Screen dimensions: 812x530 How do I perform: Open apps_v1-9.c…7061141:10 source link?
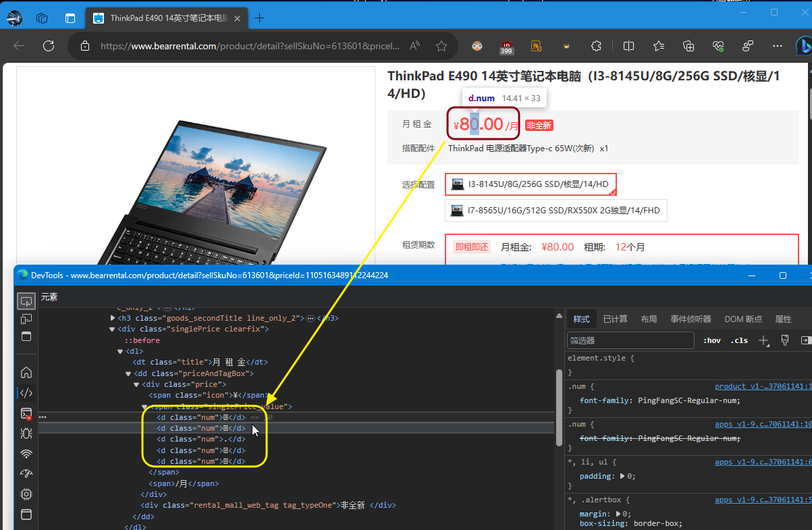coord(763,425)
